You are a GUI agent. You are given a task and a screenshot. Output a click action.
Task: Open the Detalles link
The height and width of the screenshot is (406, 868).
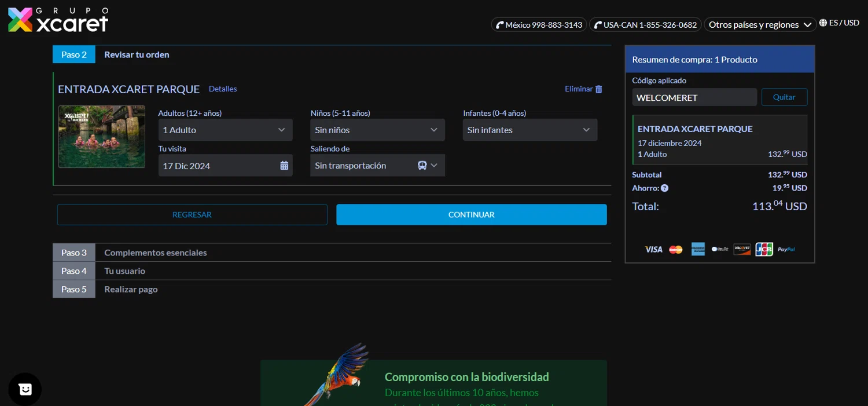click(223, 89)
